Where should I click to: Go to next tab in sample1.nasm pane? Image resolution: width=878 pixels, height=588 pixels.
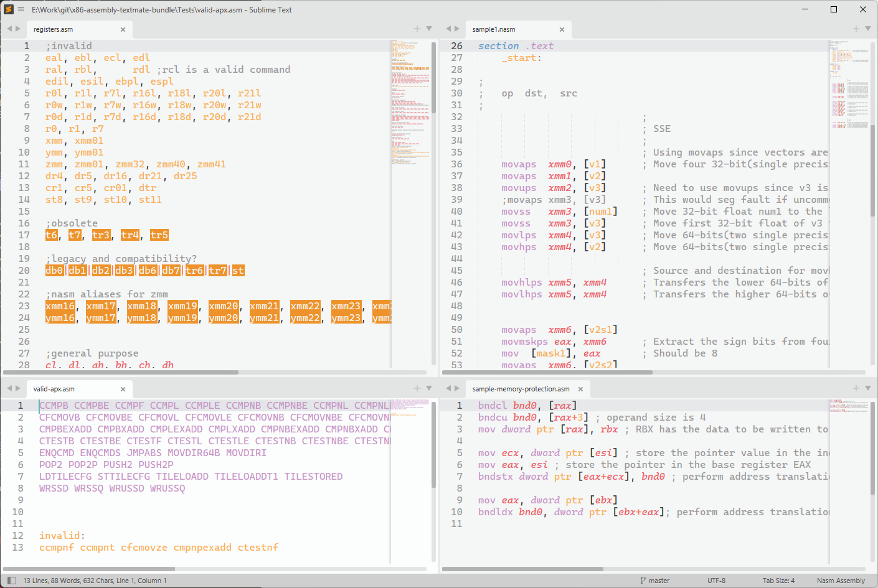click(457, 29)
